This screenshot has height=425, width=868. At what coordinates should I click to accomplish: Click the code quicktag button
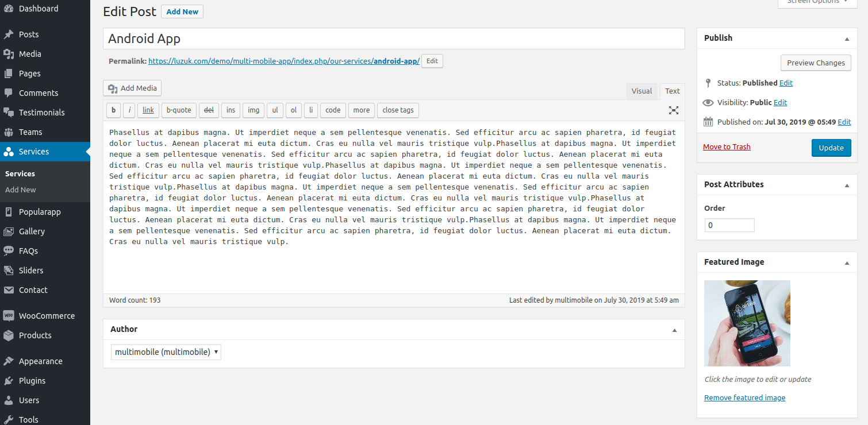pyautogui.click(x=333, y=110)
